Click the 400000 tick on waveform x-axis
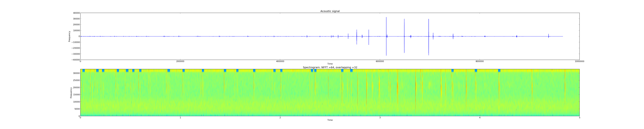Image resolution: width=644 pixels, height=129 pixels. [x=280, y=61]
